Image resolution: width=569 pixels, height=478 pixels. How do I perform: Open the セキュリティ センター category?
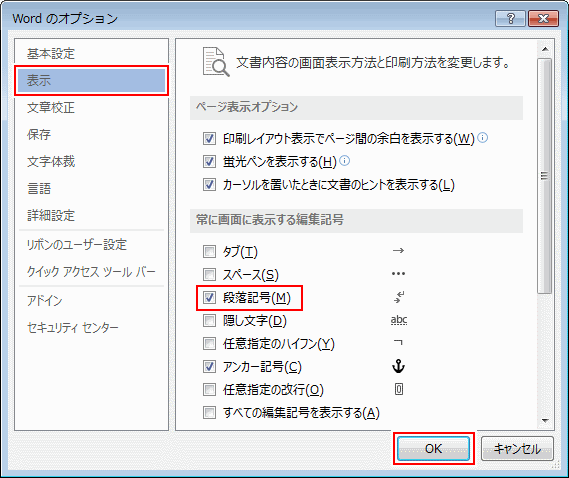(91, 327)
